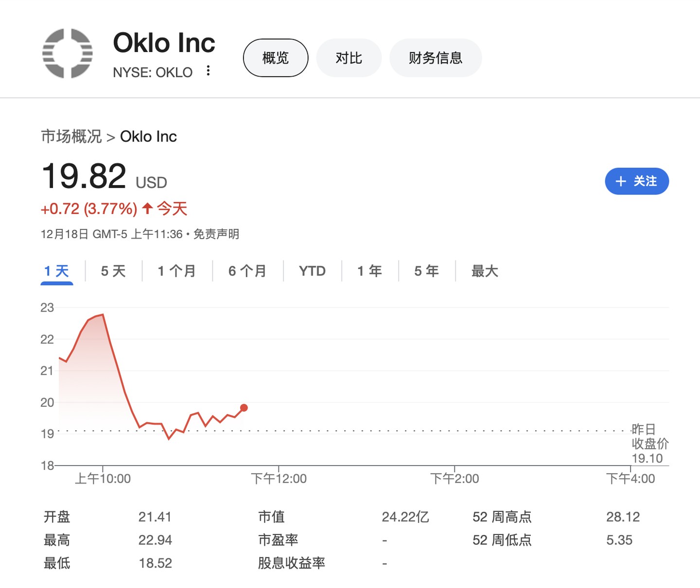Select the 5 天 chart range

point(113,271)
